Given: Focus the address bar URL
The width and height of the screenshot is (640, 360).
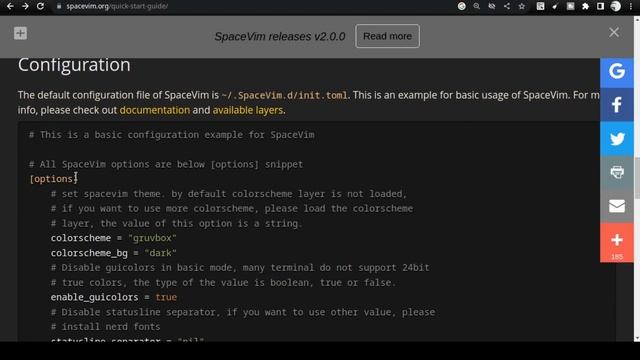Looking at the screenshot, I should click(x=117, y=6).
